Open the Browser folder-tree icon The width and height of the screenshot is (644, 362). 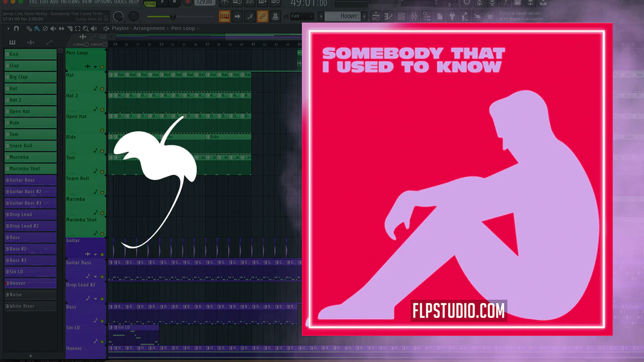coord(426,17)
